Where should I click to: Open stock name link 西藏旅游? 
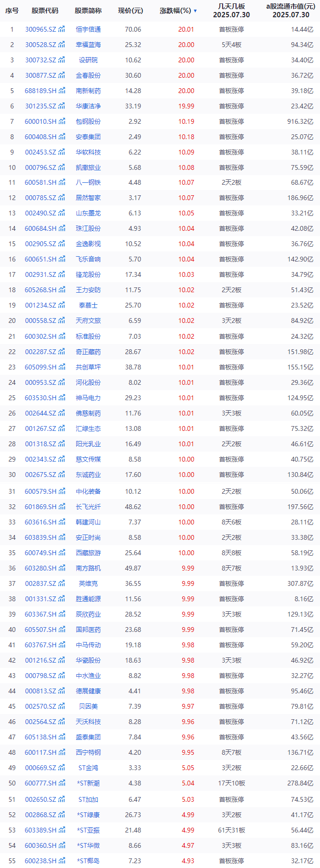(88, 553)
